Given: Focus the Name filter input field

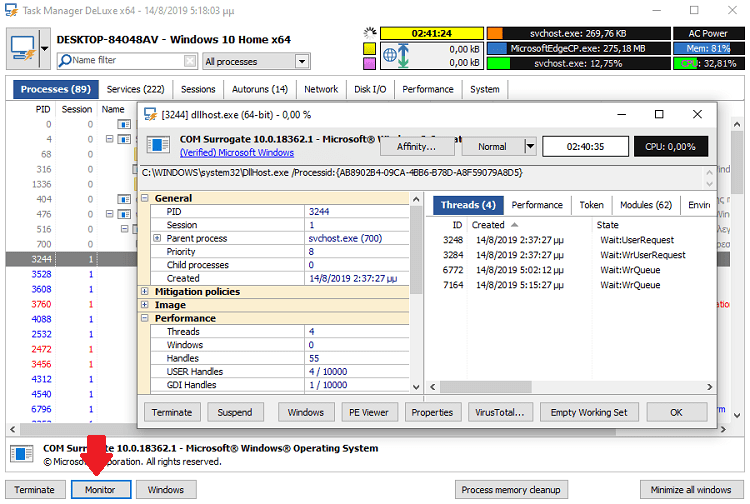Looking at the screenshot, I should click(127, 60).
